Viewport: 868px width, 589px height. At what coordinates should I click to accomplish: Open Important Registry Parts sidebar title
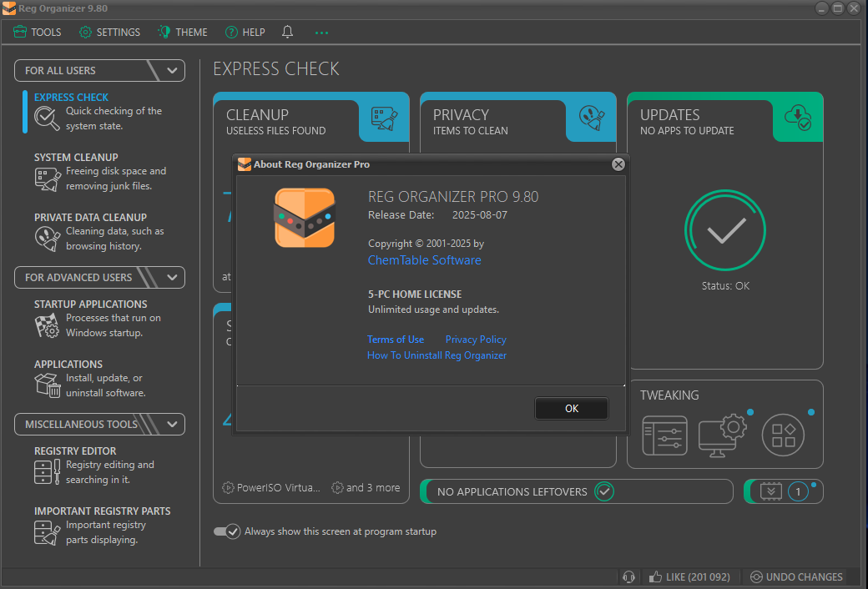point(103,511)
